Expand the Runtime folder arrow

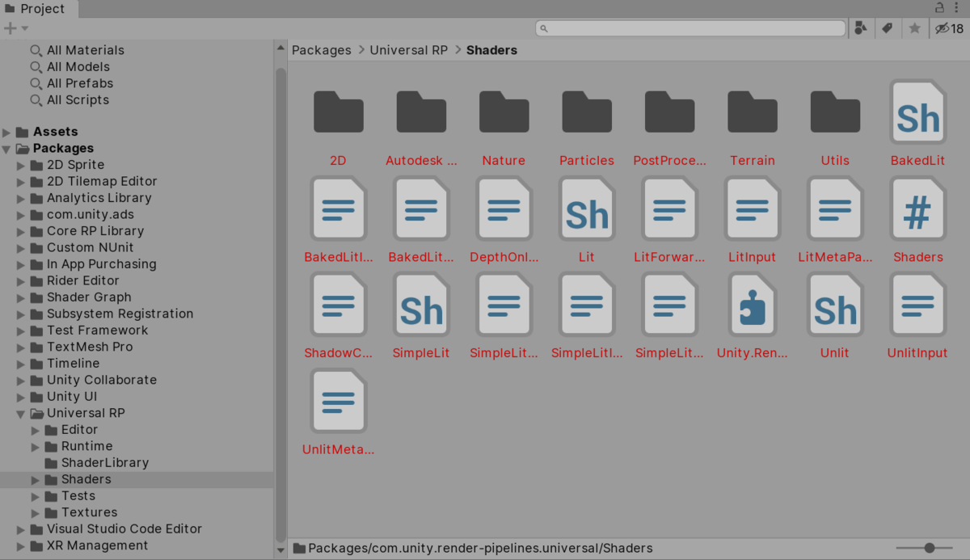click(x=36, y=446)
